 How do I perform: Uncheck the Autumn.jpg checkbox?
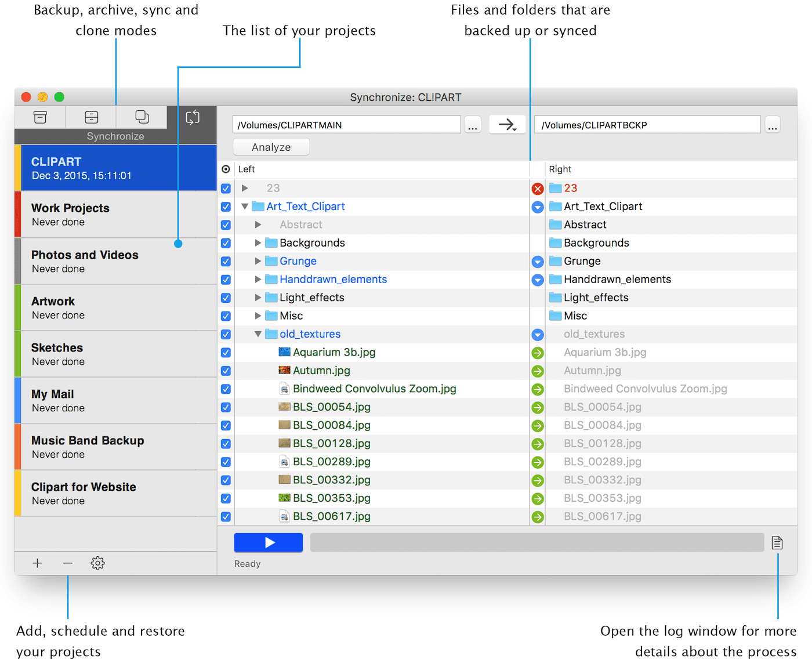pos(226,371)
